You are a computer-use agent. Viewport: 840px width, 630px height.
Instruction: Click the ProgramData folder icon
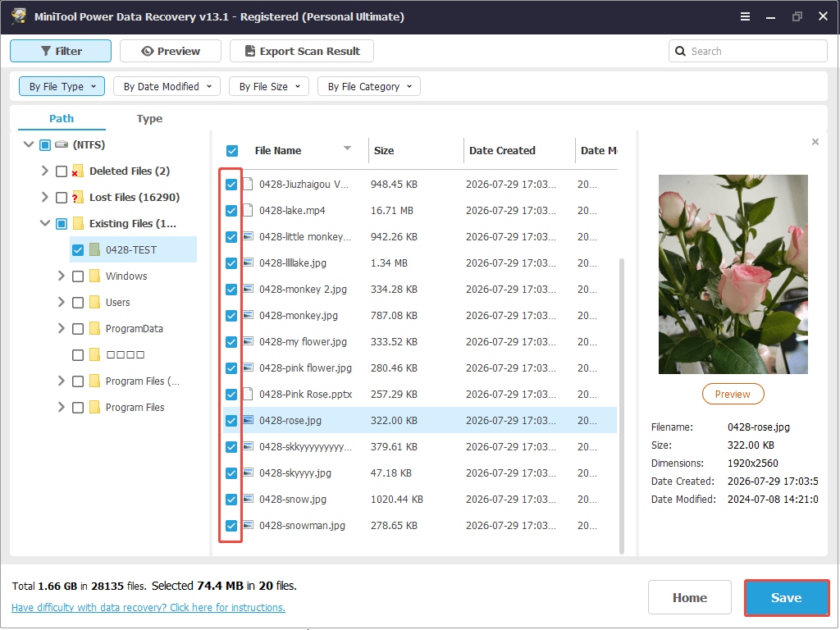coord(95,328)
